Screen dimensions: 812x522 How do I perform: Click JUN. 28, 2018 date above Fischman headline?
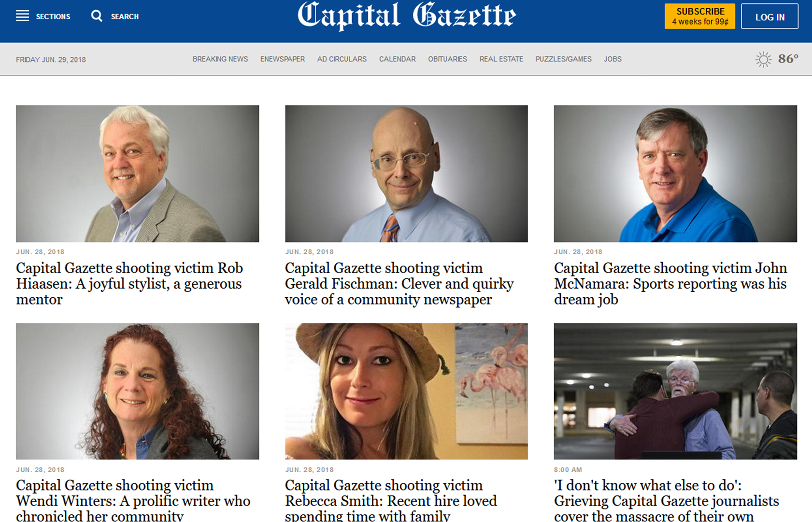[309, 252]
